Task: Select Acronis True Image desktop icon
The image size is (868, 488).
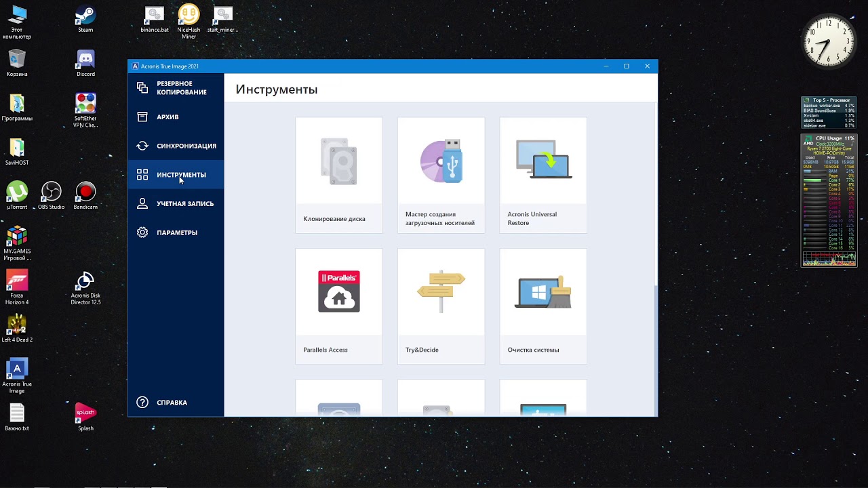Action: tap(17, 376)
